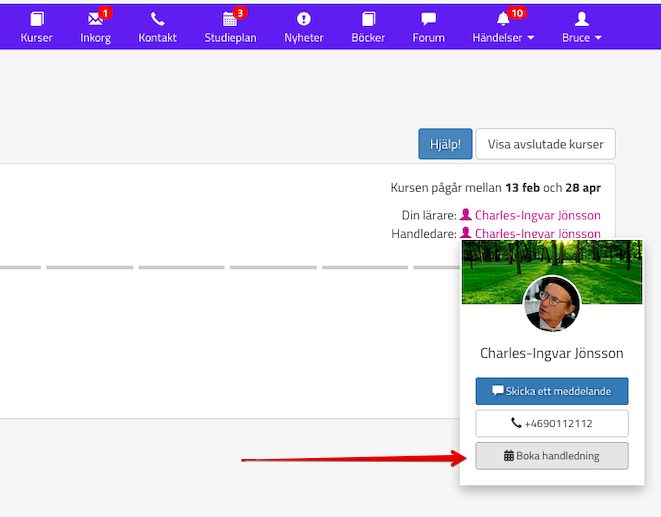Click the phone number +4690112112 button
Image resolution: width=661 pixels, height=517 pixels.
click(552, 423)
